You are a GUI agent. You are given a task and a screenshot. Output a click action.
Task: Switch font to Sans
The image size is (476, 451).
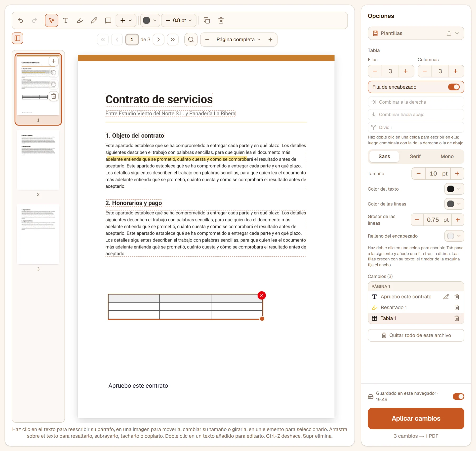384,156
